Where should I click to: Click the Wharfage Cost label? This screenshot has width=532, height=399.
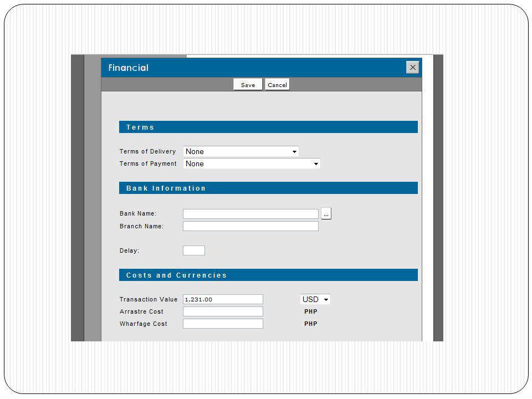pos(143,324)
